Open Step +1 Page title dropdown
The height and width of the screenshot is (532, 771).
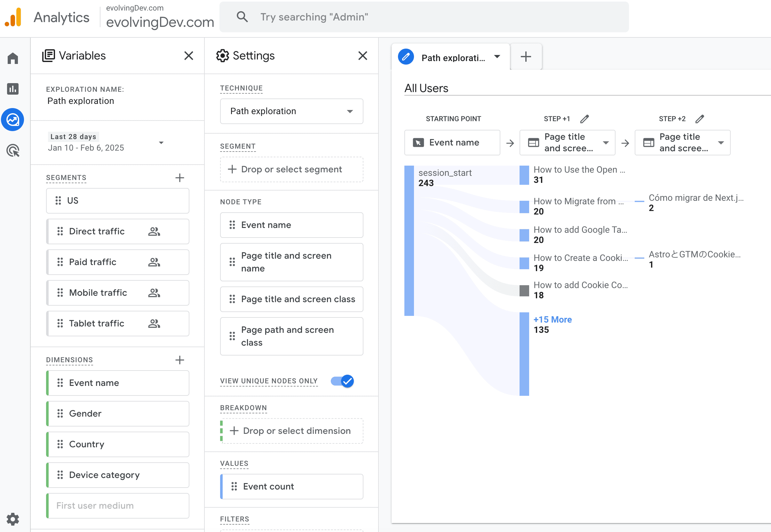pyautogui.click(x=567, y=143)
